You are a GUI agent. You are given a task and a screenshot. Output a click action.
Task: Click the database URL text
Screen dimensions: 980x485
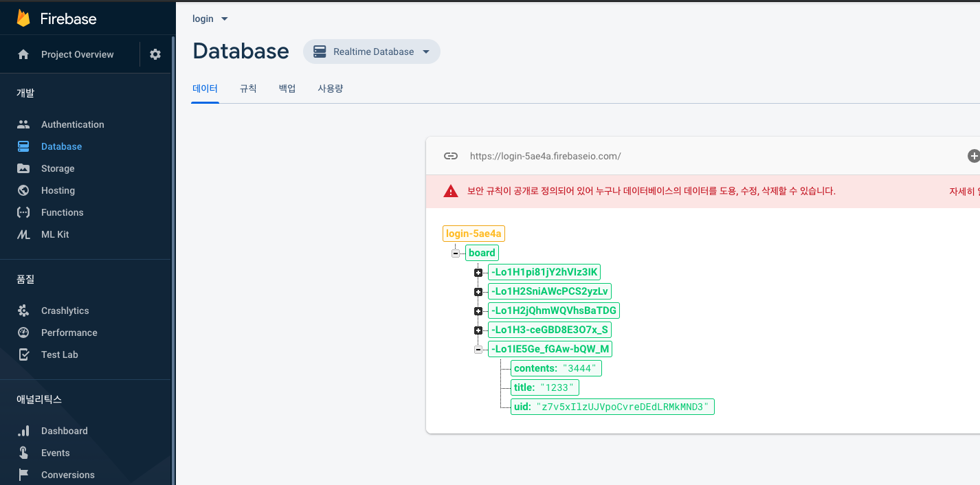546,156
